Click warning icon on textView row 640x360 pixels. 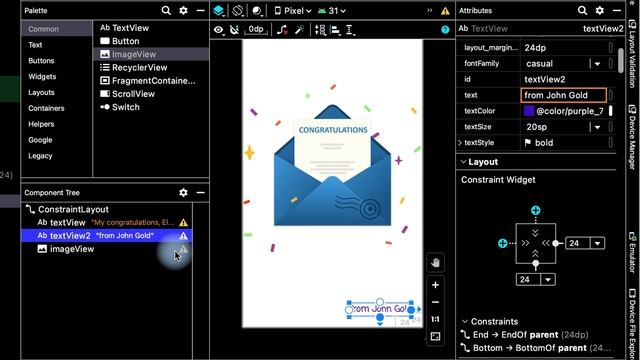(184, 223)
